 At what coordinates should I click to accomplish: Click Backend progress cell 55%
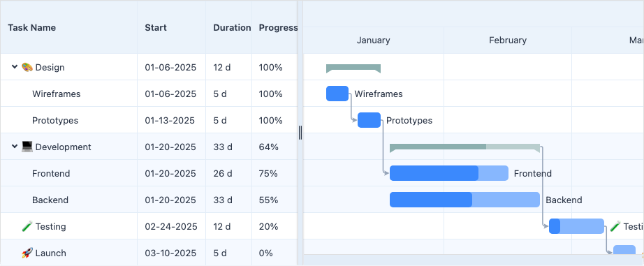(275, 200)
